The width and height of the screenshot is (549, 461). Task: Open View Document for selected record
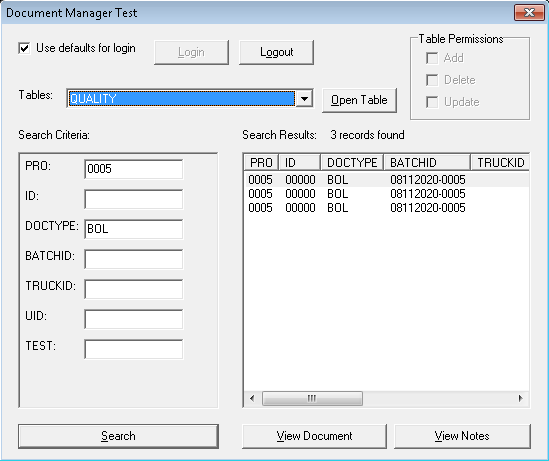314,436
